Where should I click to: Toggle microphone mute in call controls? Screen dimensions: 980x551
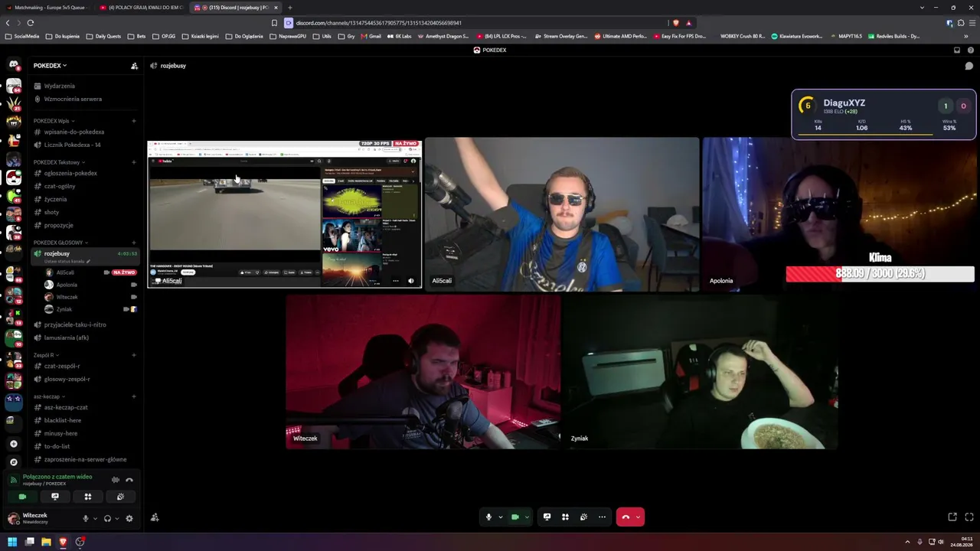pos(488,517)
